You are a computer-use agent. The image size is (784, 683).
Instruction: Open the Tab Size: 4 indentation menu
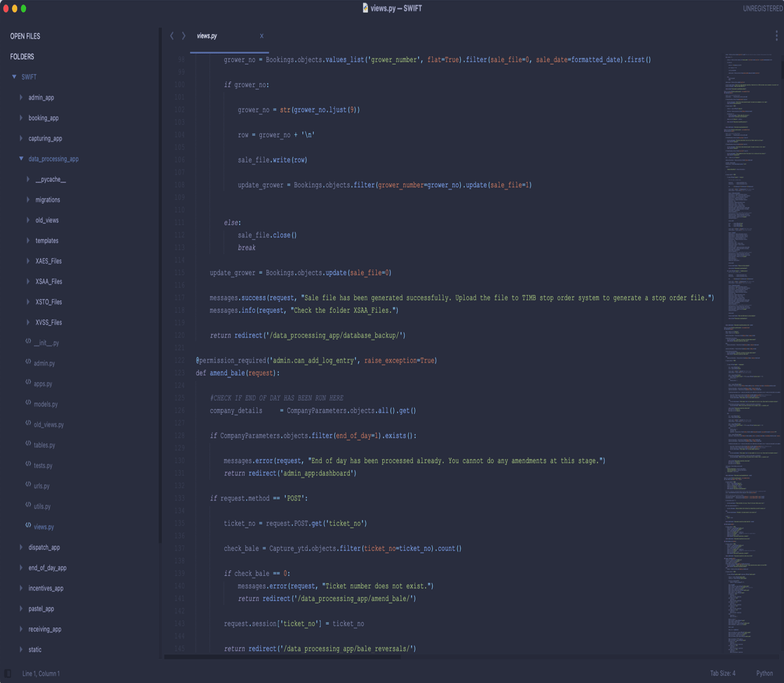(x=722, y=673)
